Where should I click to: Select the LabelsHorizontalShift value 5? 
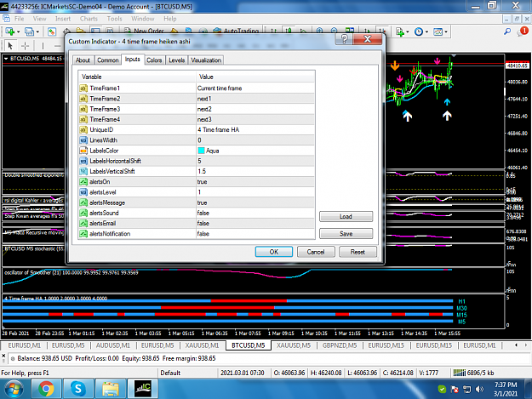256,161
